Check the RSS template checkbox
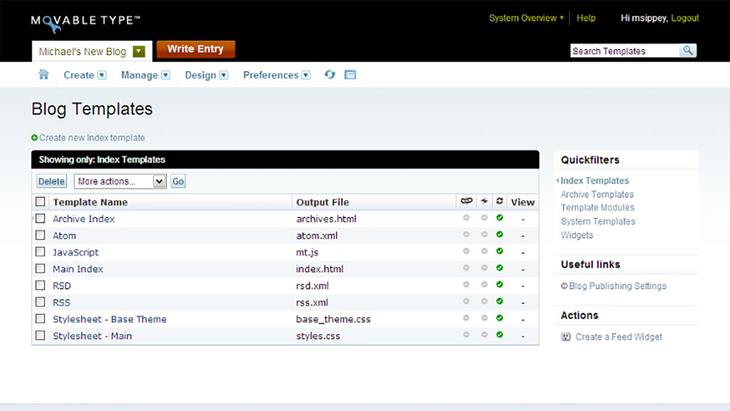 [40, 302]
